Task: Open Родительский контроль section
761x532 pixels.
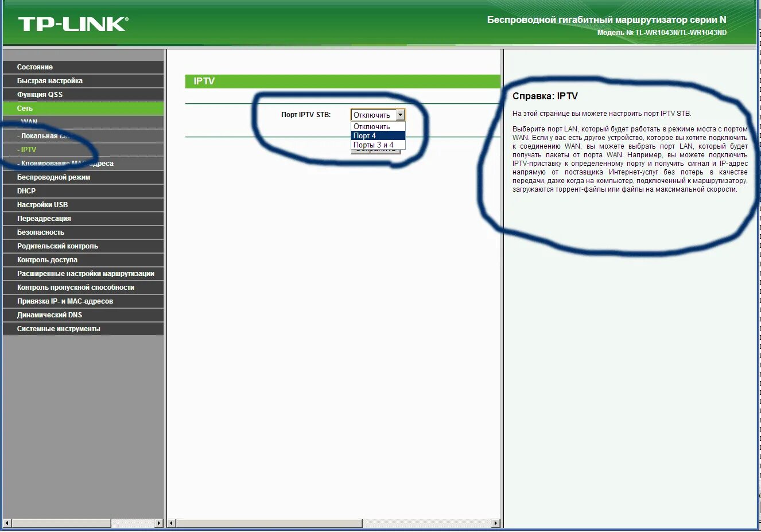Action: (83, 246)
